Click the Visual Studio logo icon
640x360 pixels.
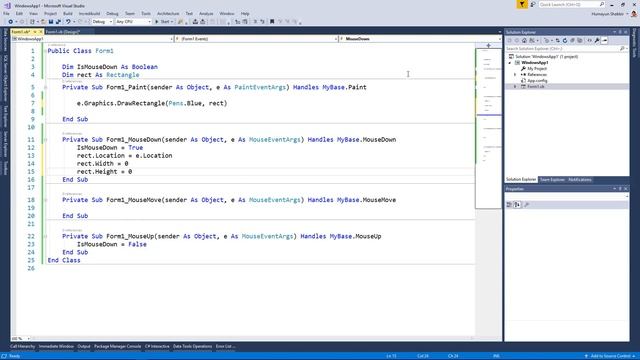click(7, 6)
